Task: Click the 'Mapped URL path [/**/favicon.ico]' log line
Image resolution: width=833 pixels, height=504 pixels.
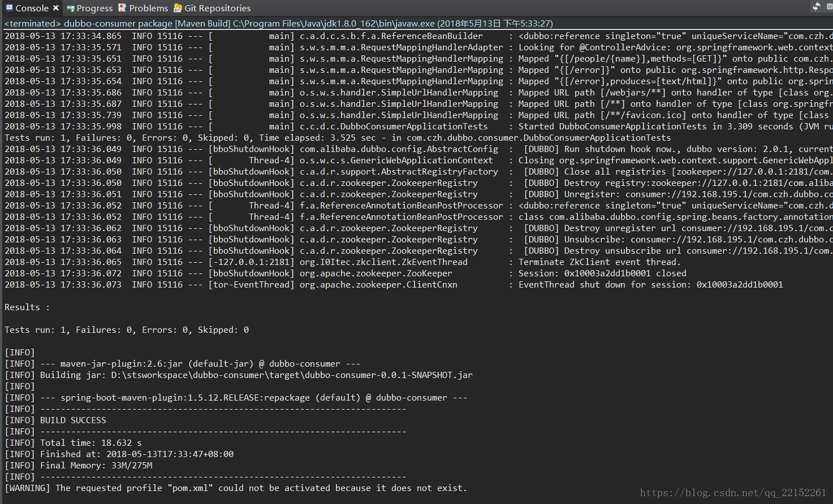Action: pos(418,115)
